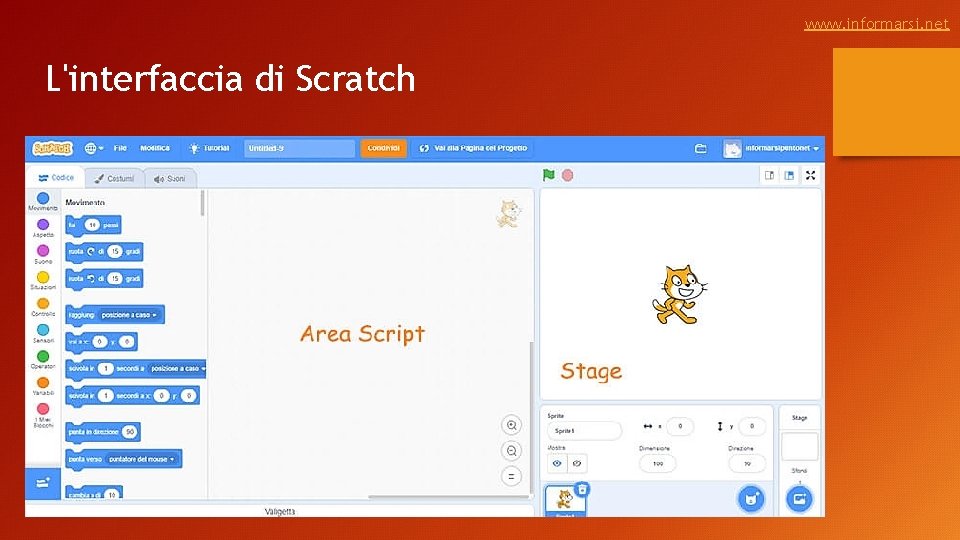Open 'posizione a caso' dropdown in scivola block
This screenshot has height=540, width=960.
(x=178, y=369)
